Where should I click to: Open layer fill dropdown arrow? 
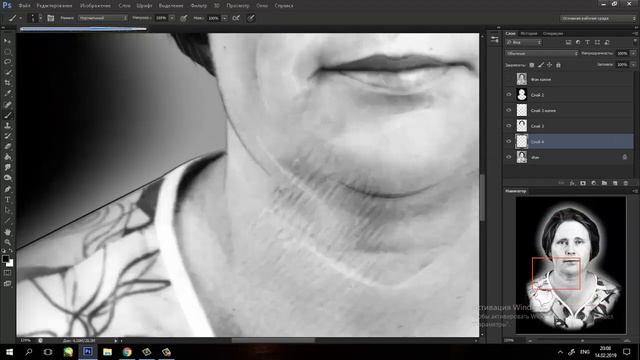click(633, 64)
